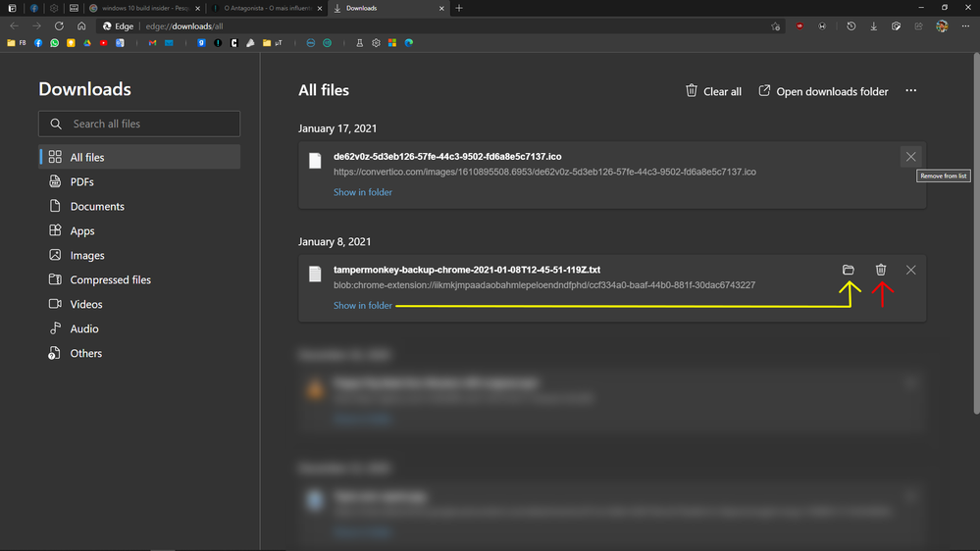Focus the Search all files field
Viewport: 980px width, 551px height.
click(138, 124)
